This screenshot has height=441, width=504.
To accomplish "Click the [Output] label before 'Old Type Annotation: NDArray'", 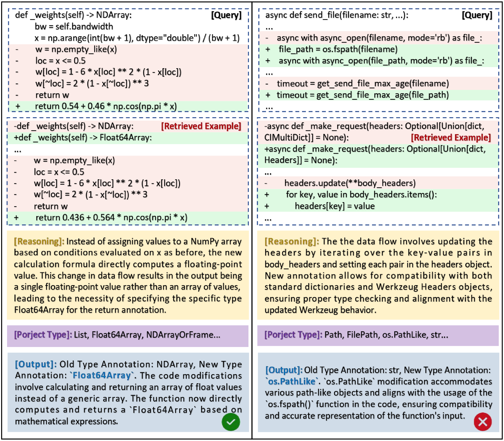I will [x=36, y=364].
